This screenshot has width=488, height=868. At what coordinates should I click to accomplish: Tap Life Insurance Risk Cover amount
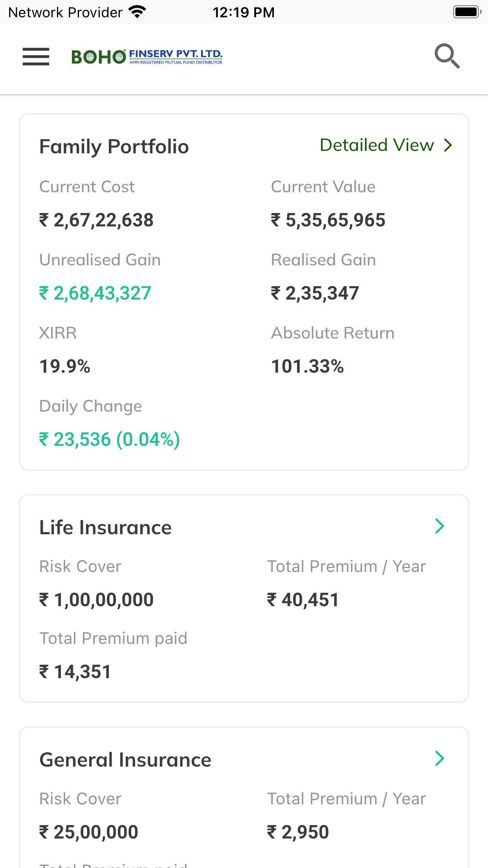coord(96,600)
